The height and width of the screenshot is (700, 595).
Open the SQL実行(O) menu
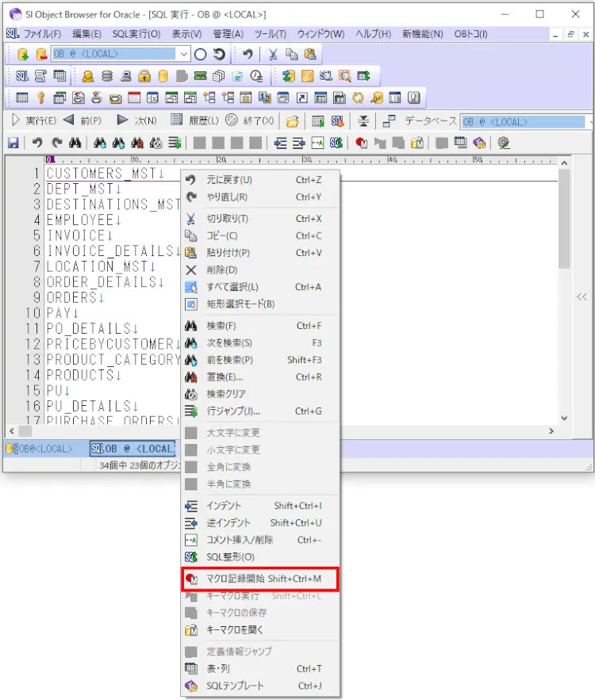(x=136, y=34)
